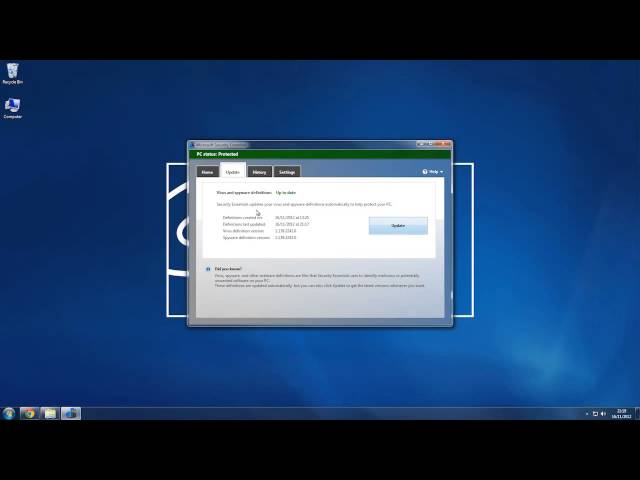640x480 pixels.
Task: Show hidden tray icons arrow
Action: (587, 414)
